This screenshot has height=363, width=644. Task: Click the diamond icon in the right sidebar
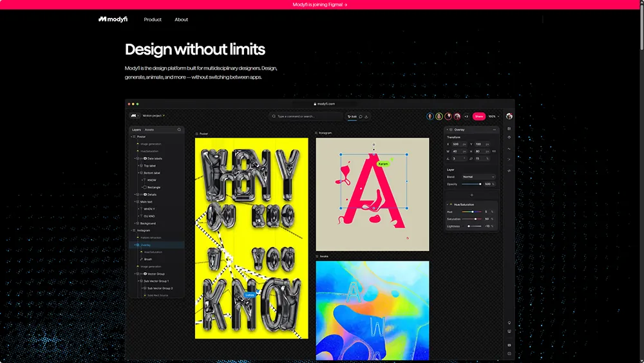click(x=509, y=137)
